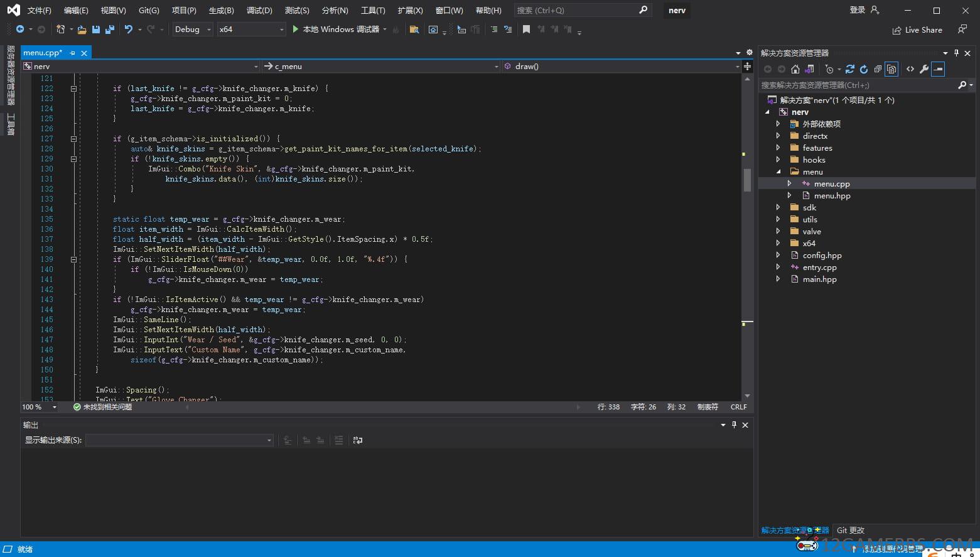Open the Git(G) menu

[149, 11]
